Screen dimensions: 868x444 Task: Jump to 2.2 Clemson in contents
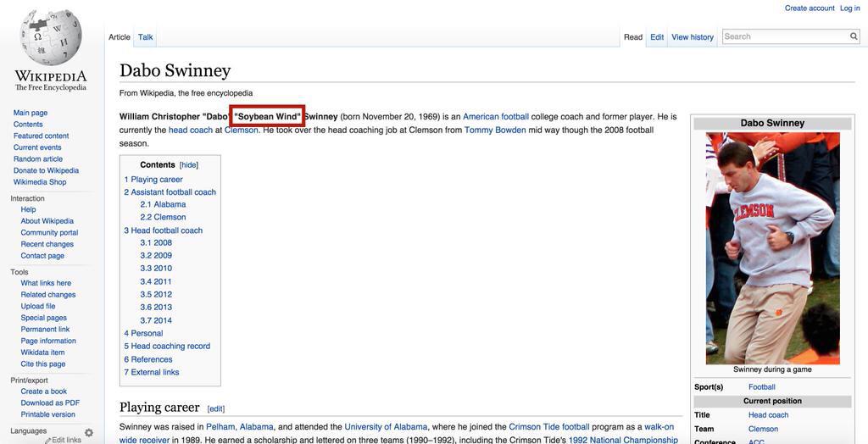163,218
